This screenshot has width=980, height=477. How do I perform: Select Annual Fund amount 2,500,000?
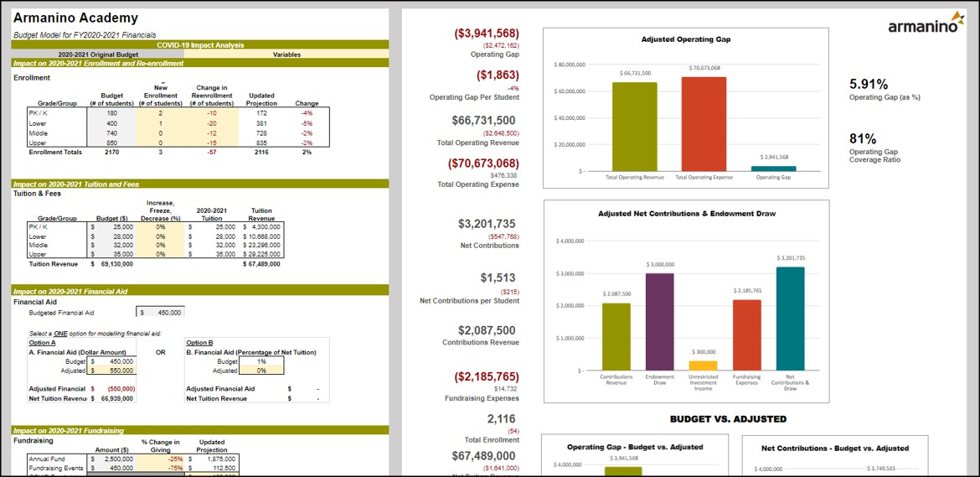point(111,459)
